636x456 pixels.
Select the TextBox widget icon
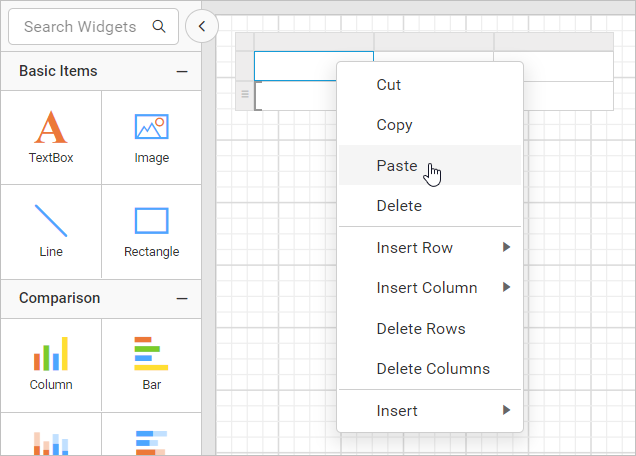tap(51, 128)
